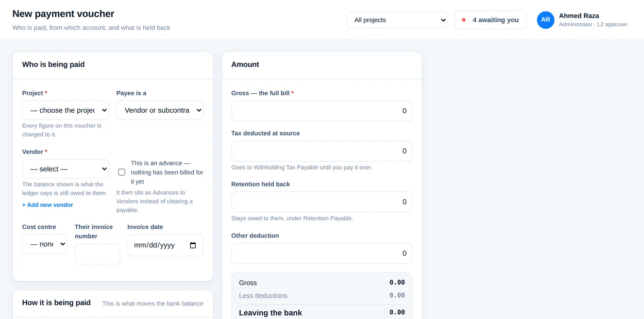This screenshot has width=644, height=319.
Task: Click the Leaving the bank total label
Action: pyautogui.click(x=270, y=313)
